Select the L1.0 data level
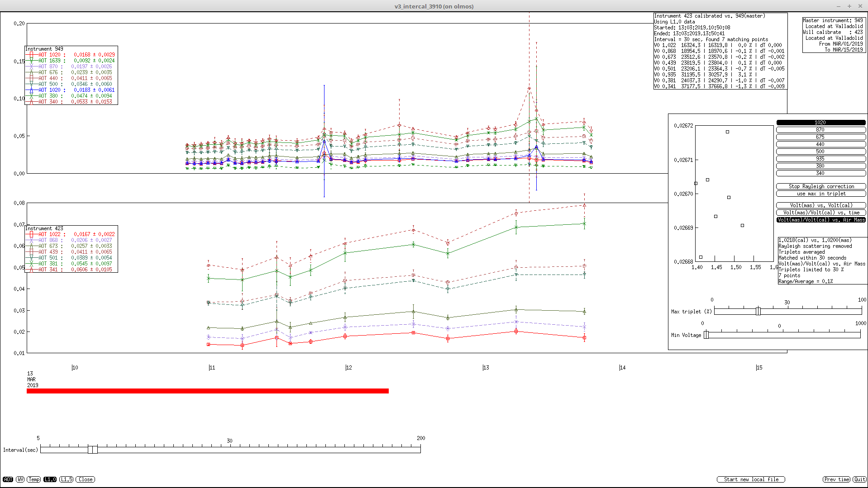 click(50, 479)
